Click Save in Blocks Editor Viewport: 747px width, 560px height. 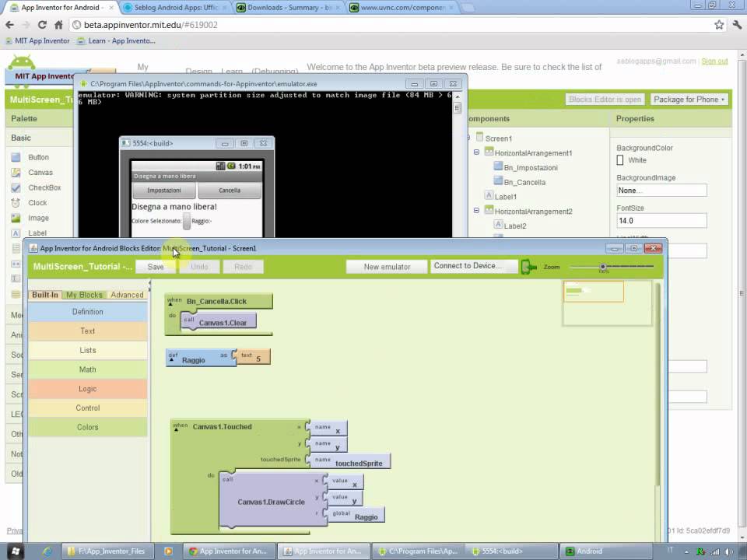(x=156, y=267)
